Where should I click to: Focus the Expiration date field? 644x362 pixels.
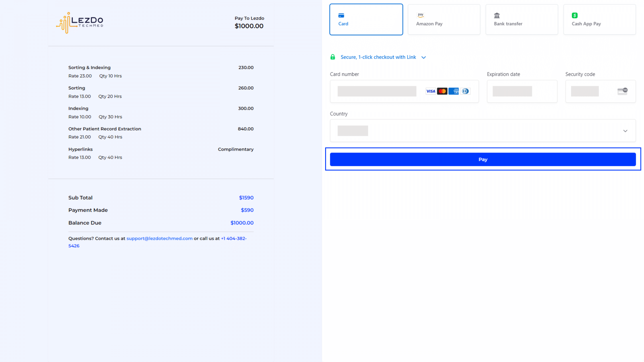tap(522, 91)
